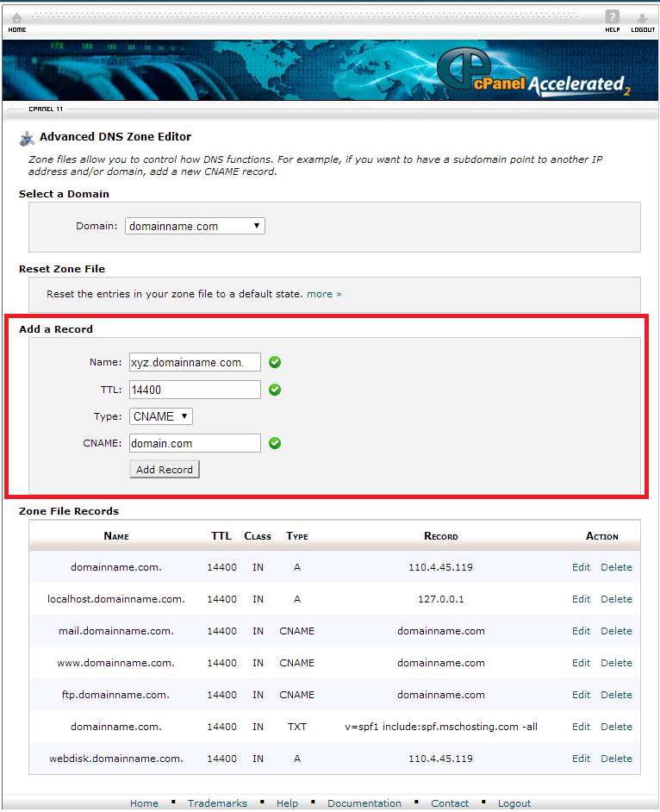
Task: Open Help via the question mark icon
Action: point(612,16)
